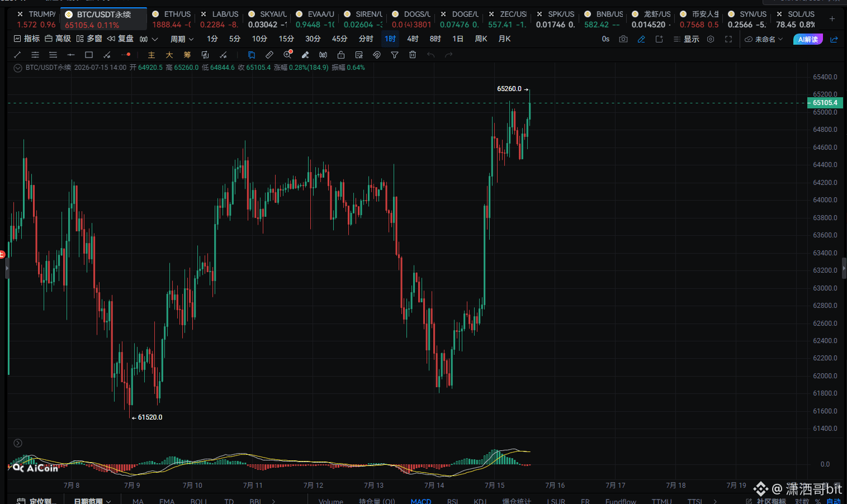The width and height of the screenshot is (847, 504).
Task: Click the undo arrow
Action: click(x=430, y=55)
